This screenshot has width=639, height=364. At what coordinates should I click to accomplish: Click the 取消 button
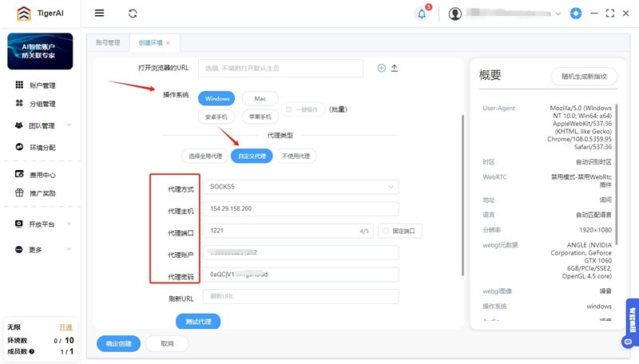point(167,343)
